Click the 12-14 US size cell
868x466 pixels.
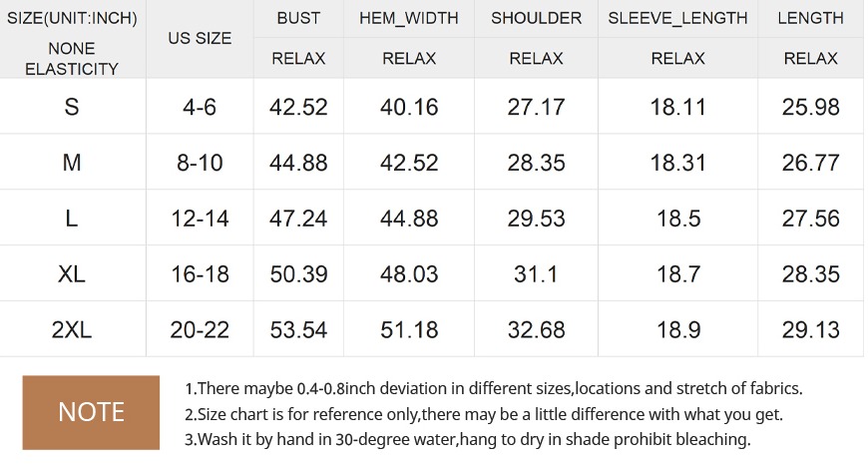tap(200, 219)
